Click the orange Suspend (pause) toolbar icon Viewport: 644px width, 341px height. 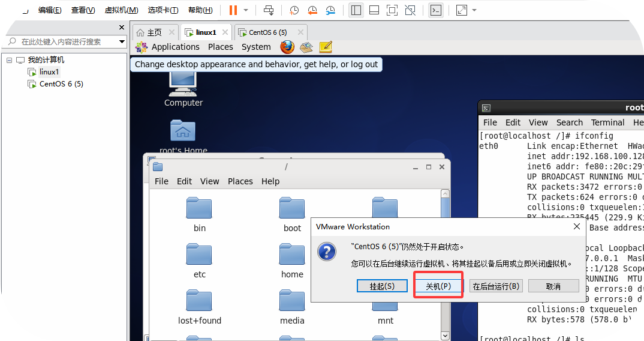(233, 10)
